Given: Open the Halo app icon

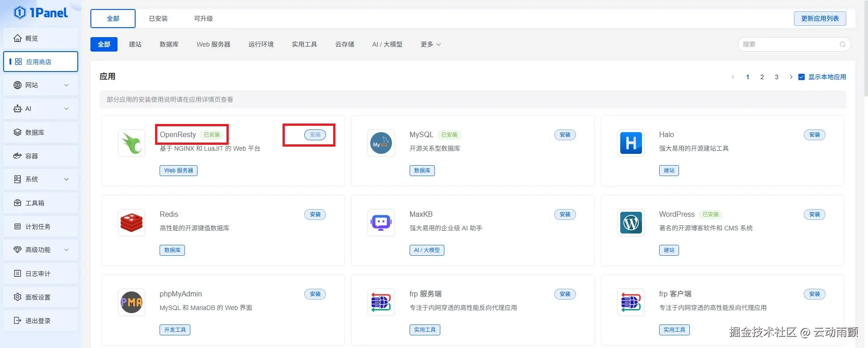Looking at the screenshot, I should coord(631,143).
